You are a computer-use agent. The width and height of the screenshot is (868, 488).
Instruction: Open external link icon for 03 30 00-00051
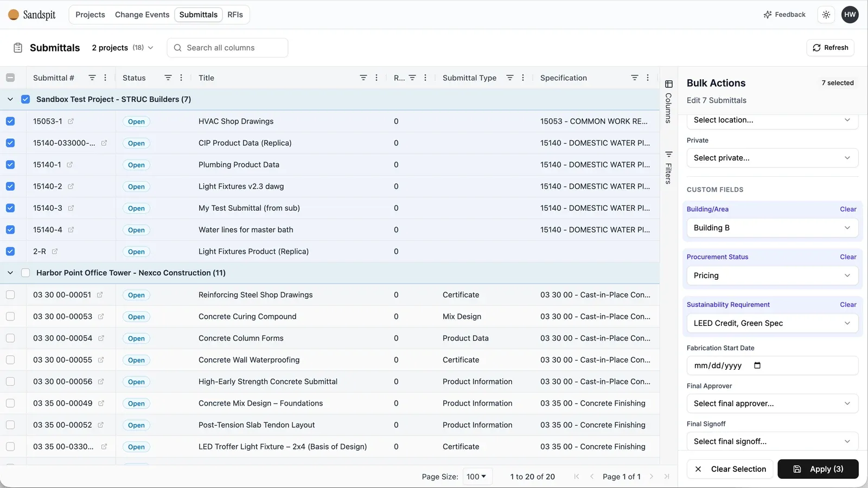(x=100, y=295)
